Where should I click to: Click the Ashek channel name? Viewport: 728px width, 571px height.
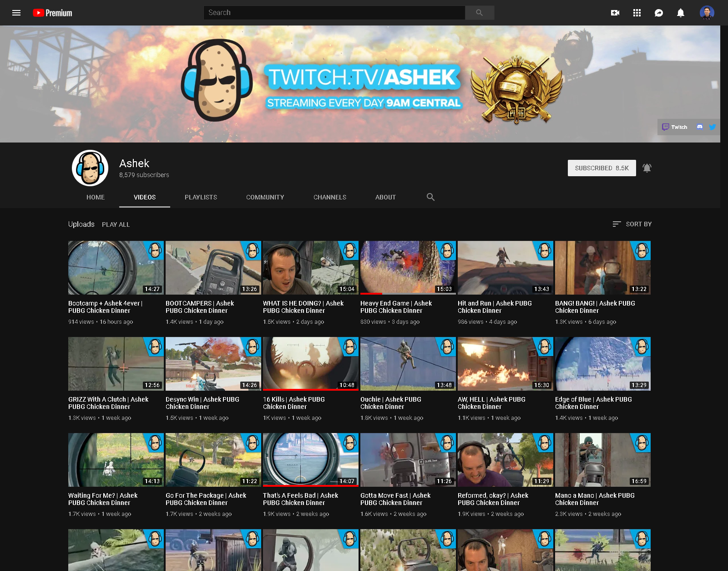(x=134, y=163)
